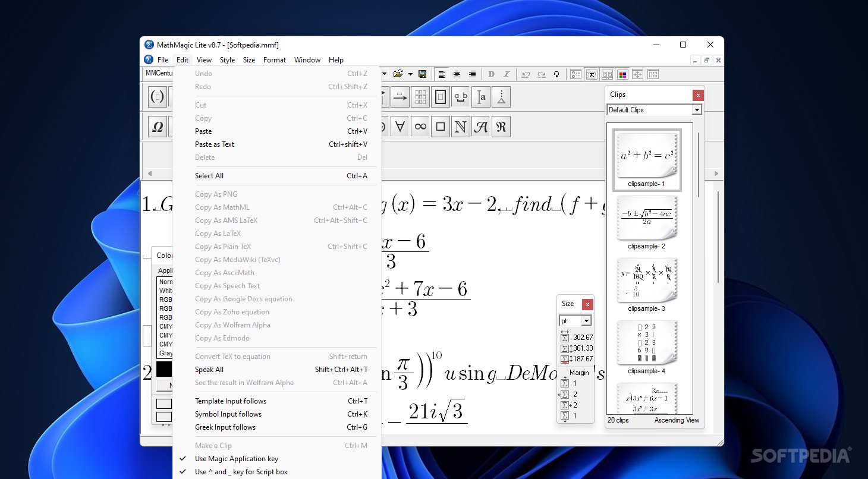Viewport: 868px width, 479px height.
Task: Toggle Italic style button
Action: tap(507, 74)
